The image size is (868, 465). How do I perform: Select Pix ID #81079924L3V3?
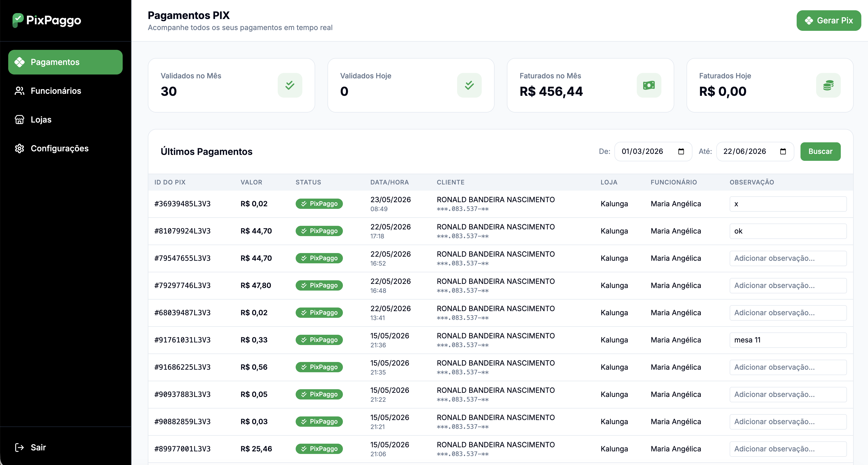click(x=182, y=231)
